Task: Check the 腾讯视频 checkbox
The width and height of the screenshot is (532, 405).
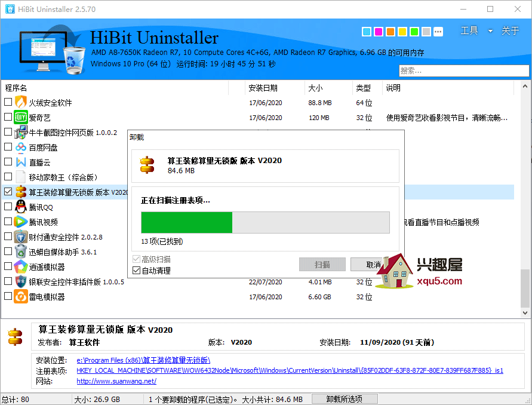Action: click(x=8, y=222)
